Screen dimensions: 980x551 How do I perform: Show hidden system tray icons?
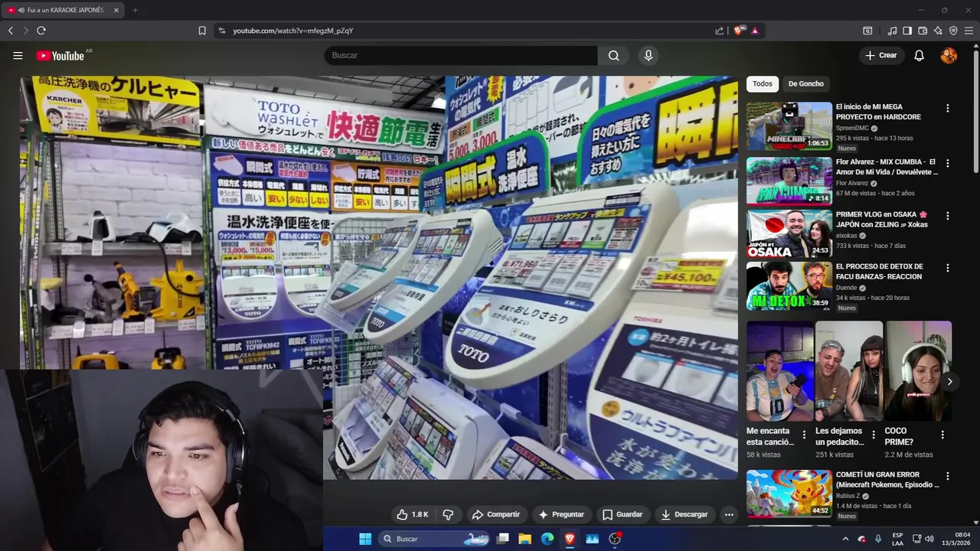845,539
